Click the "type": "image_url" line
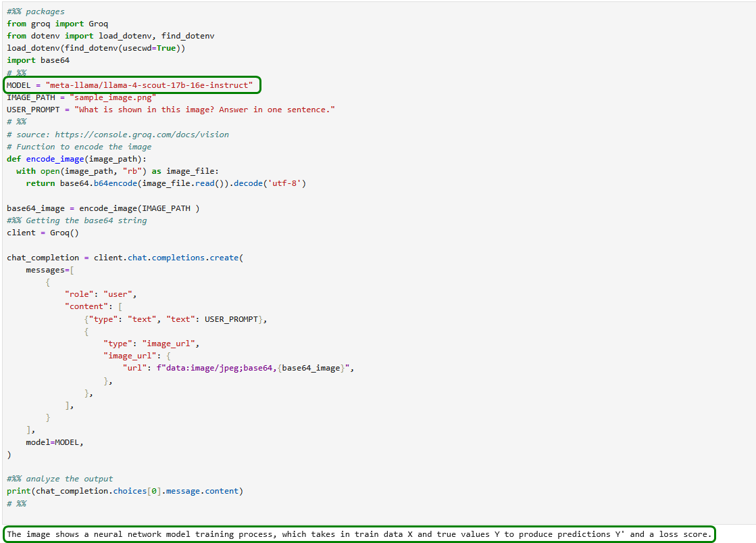Viewport: 756px width, 543px height. pyautogui.click(x=151, y=344)
